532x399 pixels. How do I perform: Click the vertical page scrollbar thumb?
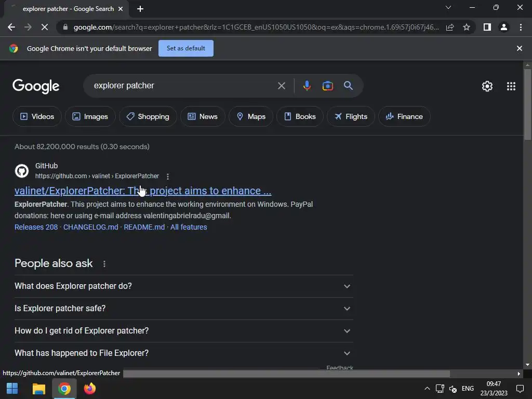coord(527,104)
